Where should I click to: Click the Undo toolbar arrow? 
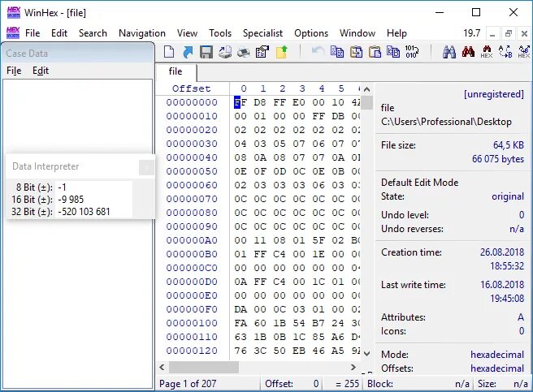coord(318,52)
